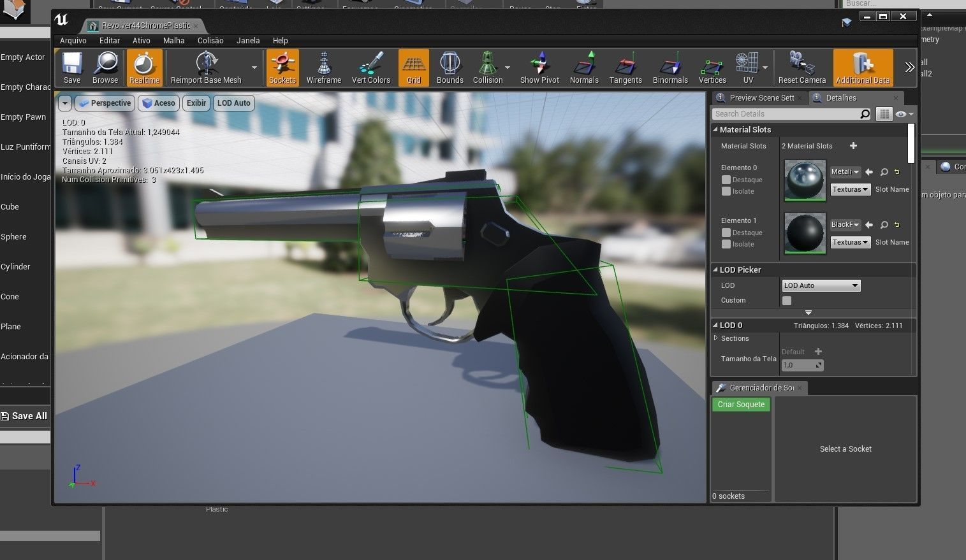Open the Malha menu
The width and height of the screenshot is (966, 560).
[174, 40]
